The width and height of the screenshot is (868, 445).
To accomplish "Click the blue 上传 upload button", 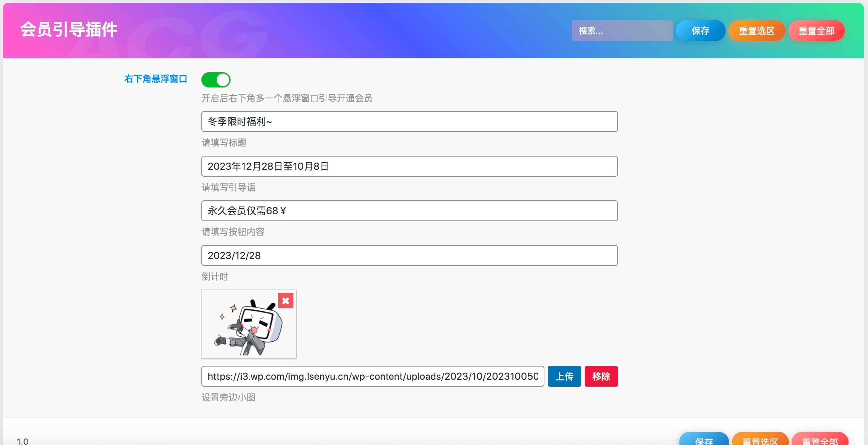I will tap(564, 376).
